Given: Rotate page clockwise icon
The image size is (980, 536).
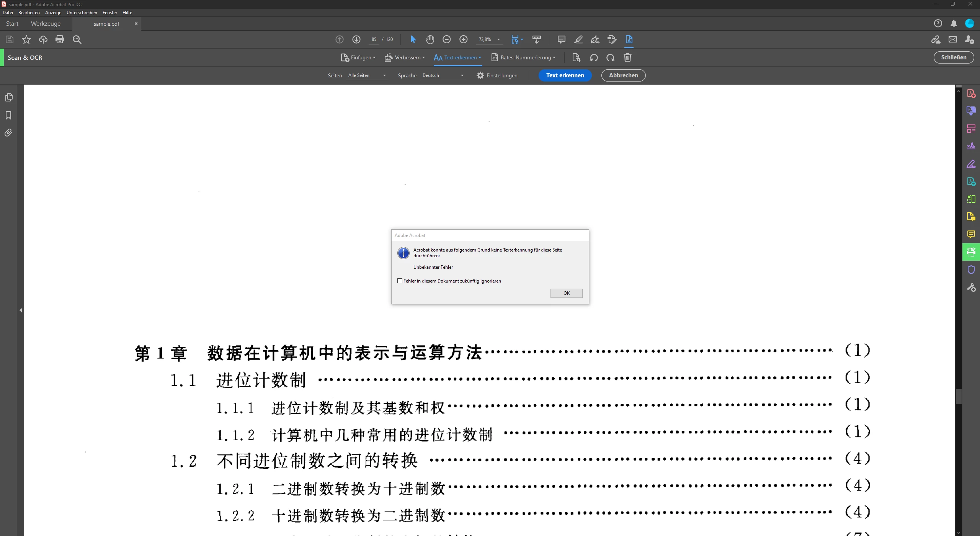Looking at the screenshot, I should [611, 58].
